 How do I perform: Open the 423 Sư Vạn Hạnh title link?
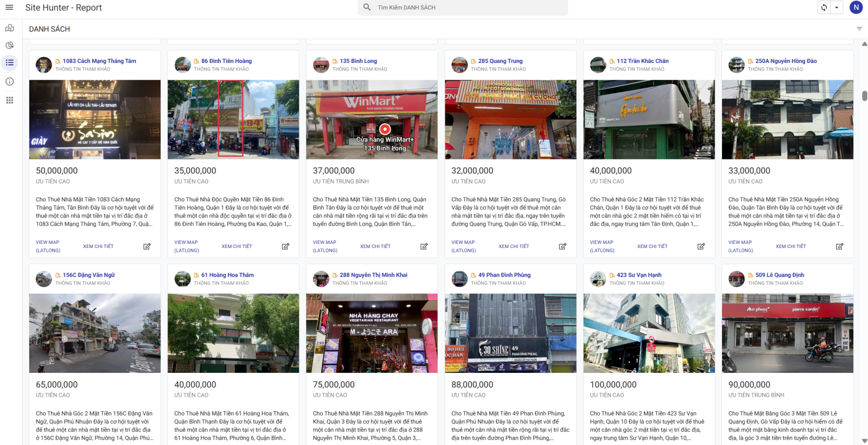(x=639, y=275)
